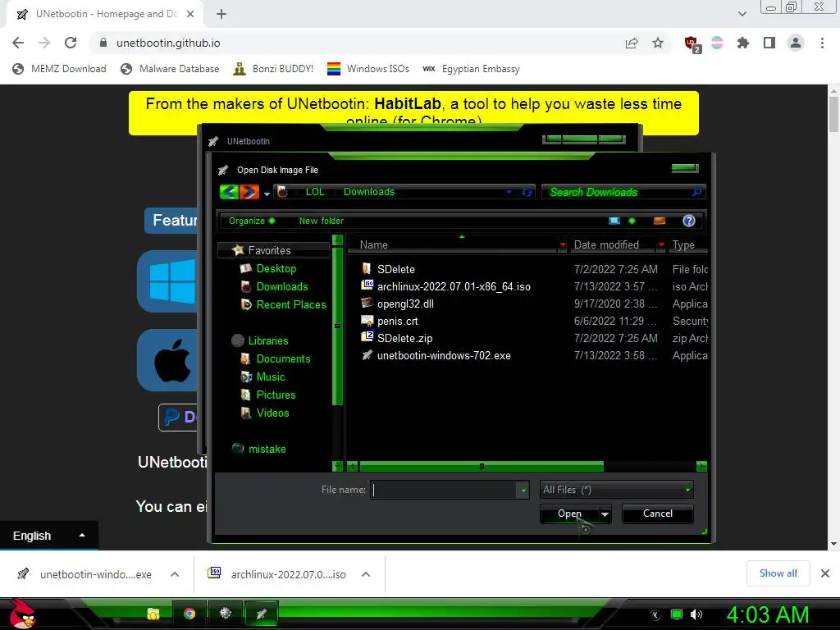Click Chrome icon in taskbar

click(x=189, y=614)
